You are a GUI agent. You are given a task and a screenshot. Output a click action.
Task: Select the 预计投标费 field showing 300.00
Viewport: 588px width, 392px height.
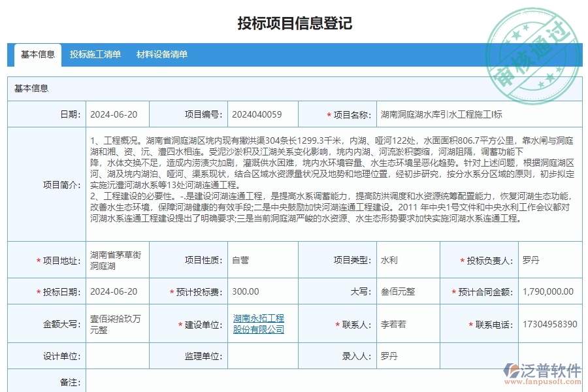(260, 291)
